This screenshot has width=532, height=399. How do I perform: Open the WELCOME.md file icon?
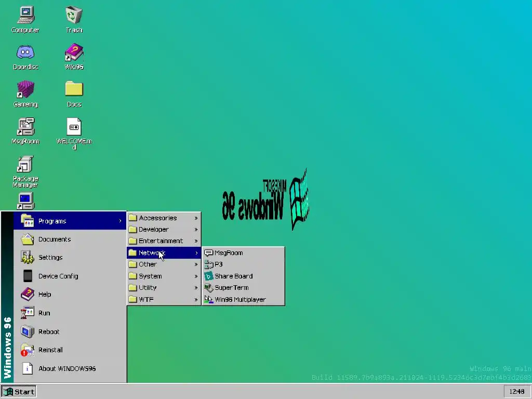[74, 127]
